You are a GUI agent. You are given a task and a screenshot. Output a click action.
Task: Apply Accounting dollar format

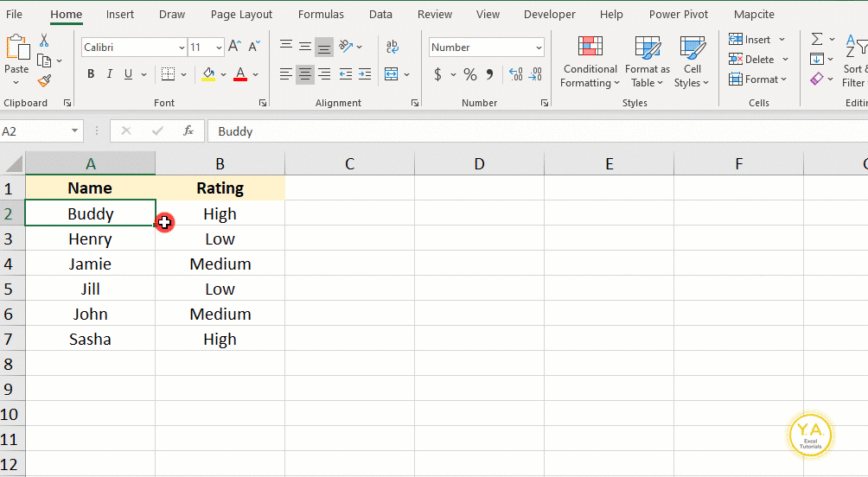437,74
